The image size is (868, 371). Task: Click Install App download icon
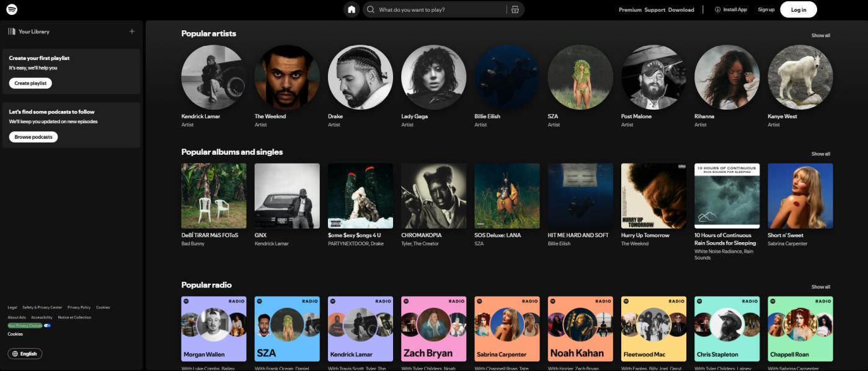coord(718,9)
